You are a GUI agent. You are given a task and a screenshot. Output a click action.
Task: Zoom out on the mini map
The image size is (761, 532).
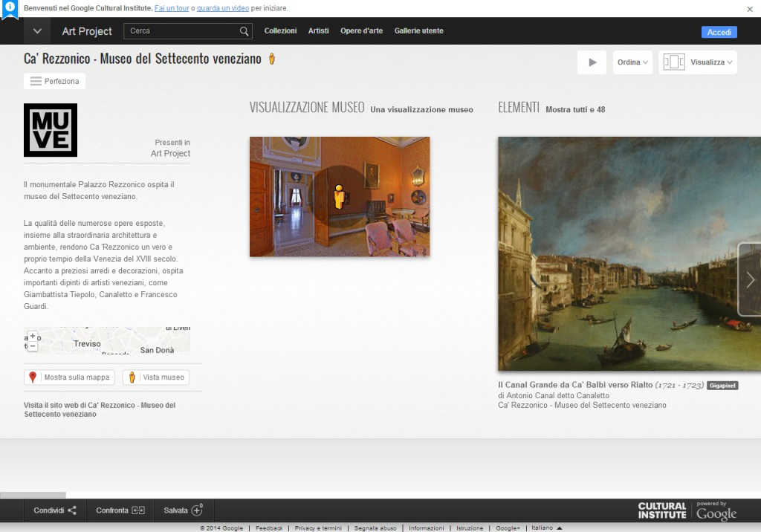32,346
